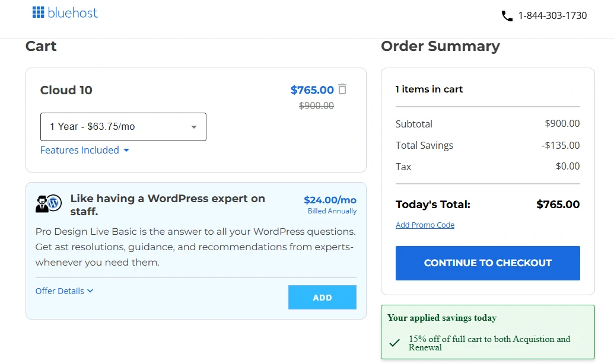
Task: Click the Billed Annually label
Action: tap(332, 211)
